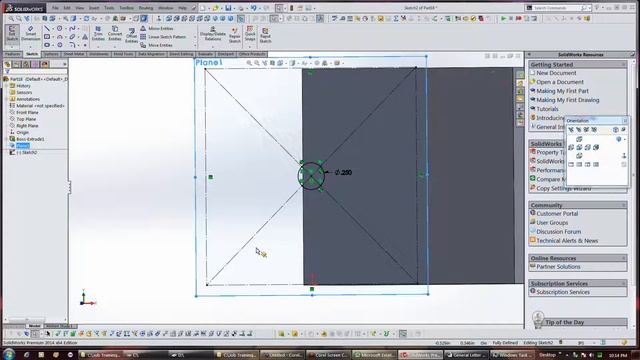The height and width of the screenshot is (360, 640).
Task: Open the Window menu
Action: [x=165, y=8]
